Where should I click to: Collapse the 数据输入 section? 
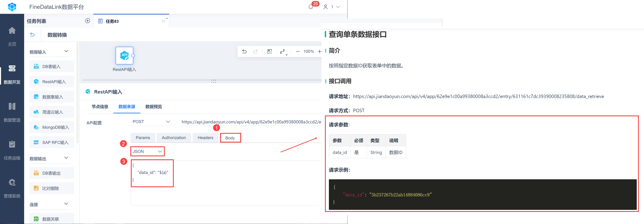click(x=66, y=51)
